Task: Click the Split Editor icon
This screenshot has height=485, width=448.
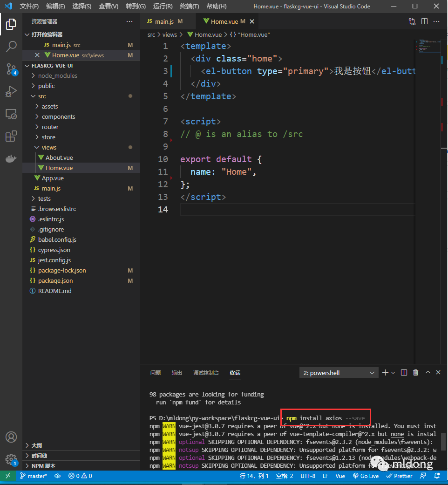Action: click(x=424, y=21)
